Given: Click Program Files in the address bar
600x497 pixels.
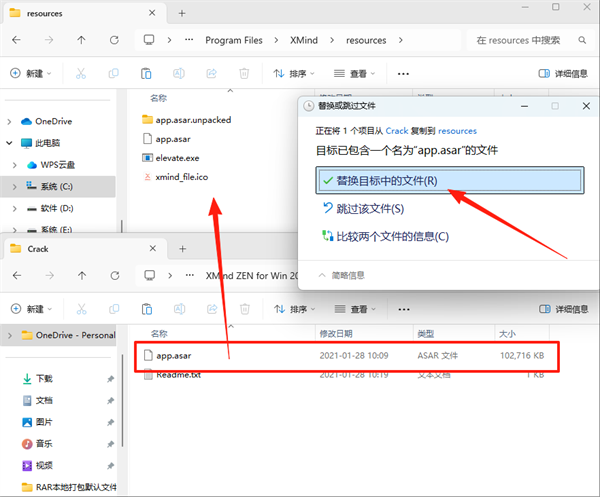Looking at the screenshot, I should (x=234, y=40).
